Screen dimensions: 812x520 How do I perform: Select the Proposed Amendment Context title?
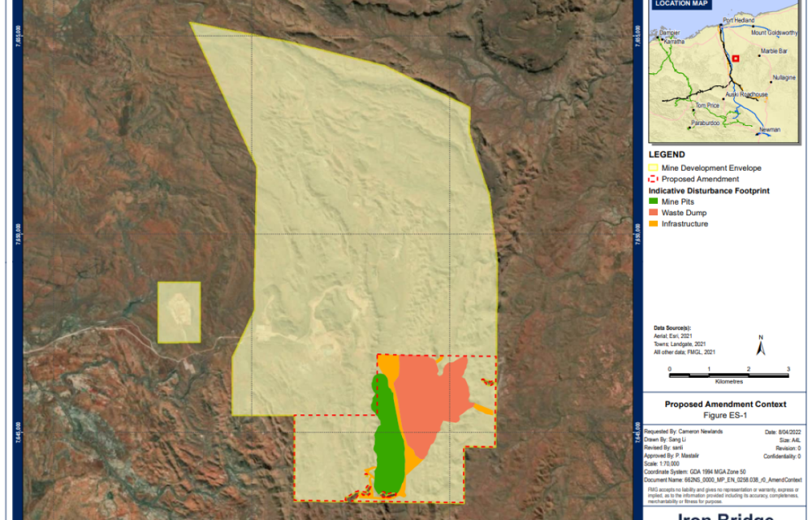726,404
